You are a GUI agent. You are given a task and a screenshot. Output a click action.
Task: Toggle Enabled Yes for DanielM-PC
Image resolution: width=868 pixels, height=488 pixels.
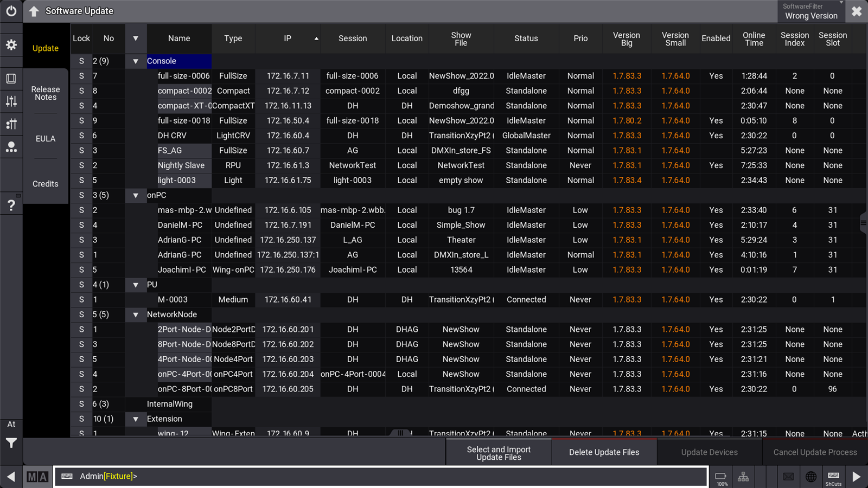coord(716,225)
